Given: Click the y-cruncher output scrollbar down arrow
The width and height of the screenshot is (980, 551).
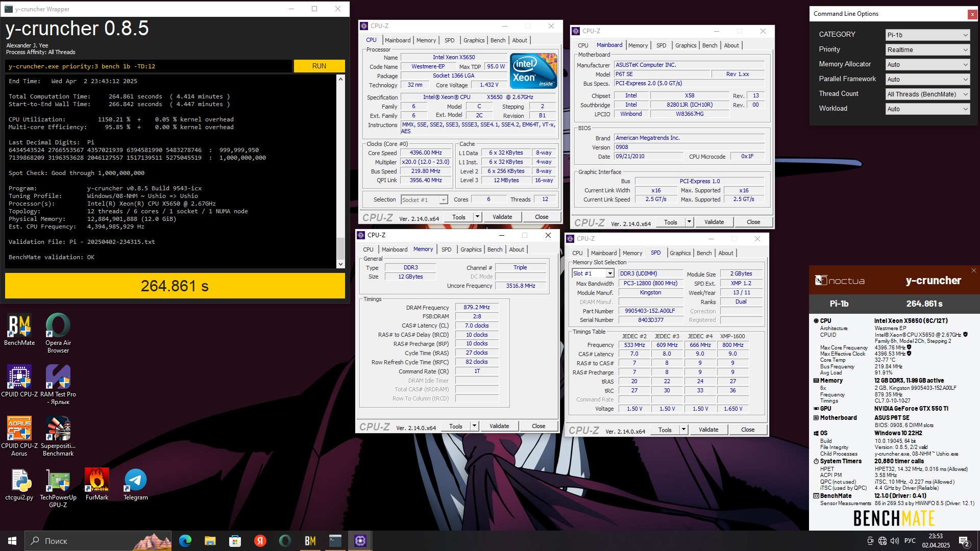Looking at the screenshot, I should [x=340, y=264].
